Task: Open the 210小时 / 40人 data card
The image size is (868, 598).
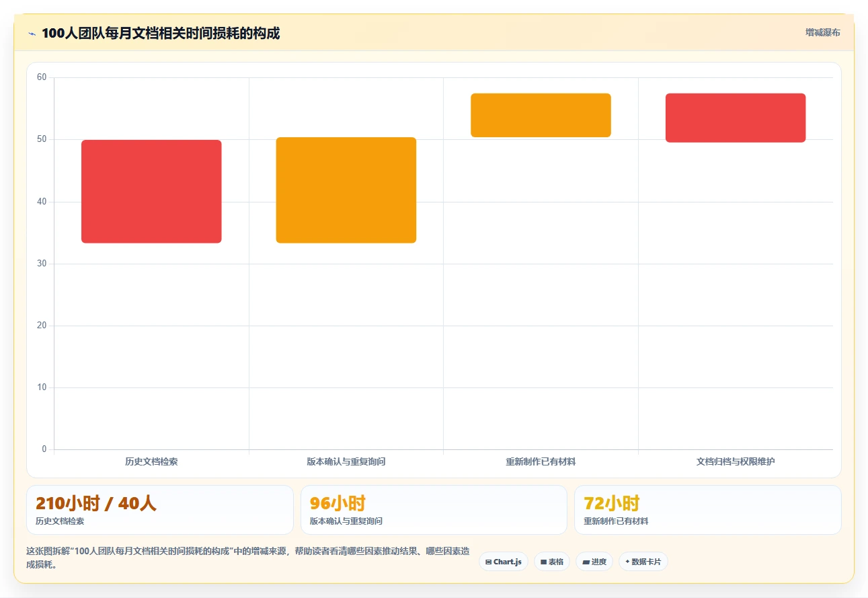Action: point(160,510)
